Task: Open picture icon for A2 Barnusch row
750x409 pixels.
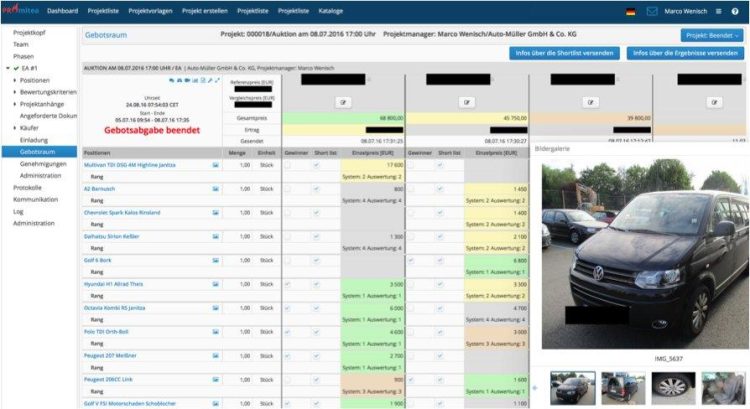Action: (x=216, y=189)
